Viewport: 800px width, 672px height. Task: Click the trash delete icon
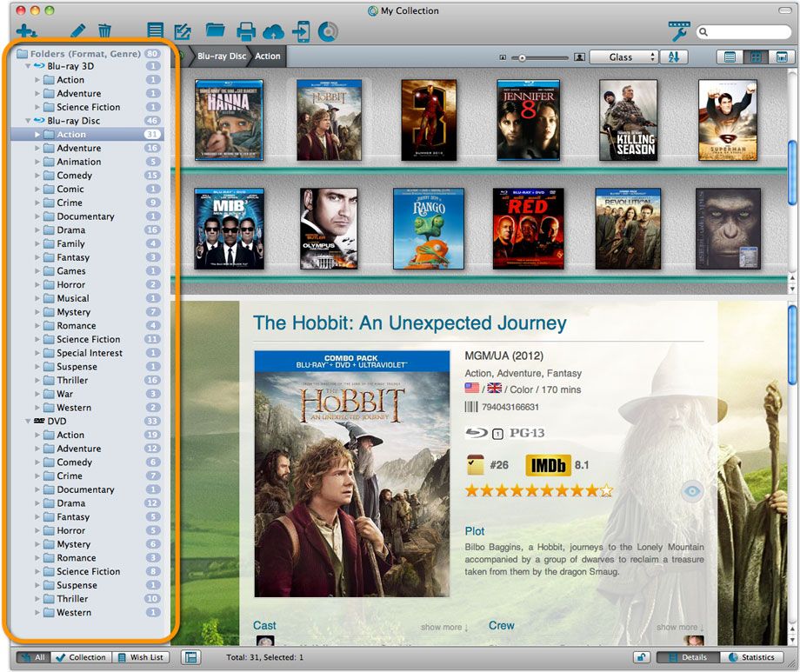104,31
